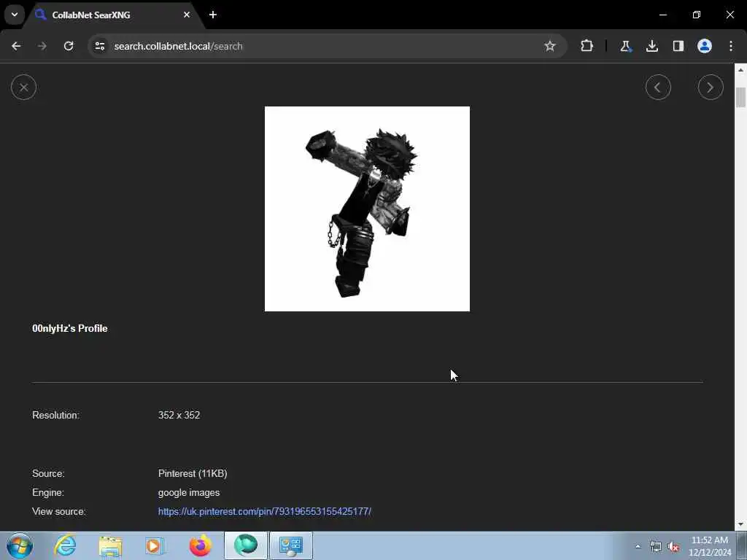Show hidden system tray icons
This screenshot has width=747, height=560.
[x=638, y=546]
